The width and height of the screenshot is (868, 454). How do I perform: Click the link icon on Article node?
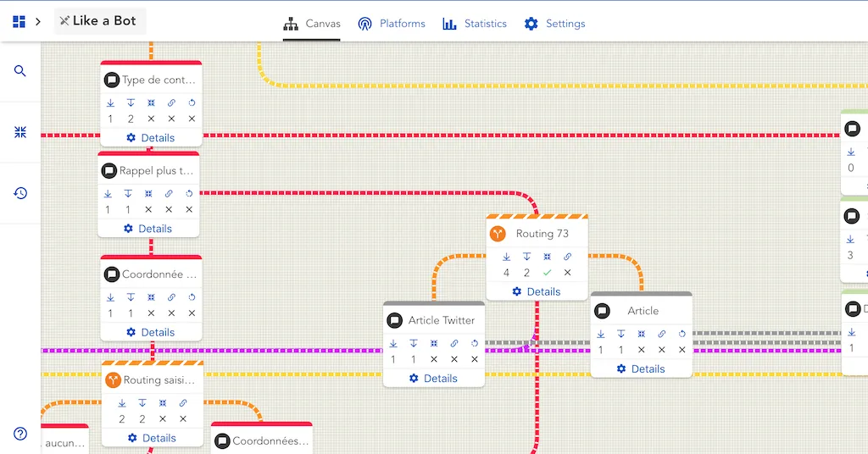pos(661,334)
